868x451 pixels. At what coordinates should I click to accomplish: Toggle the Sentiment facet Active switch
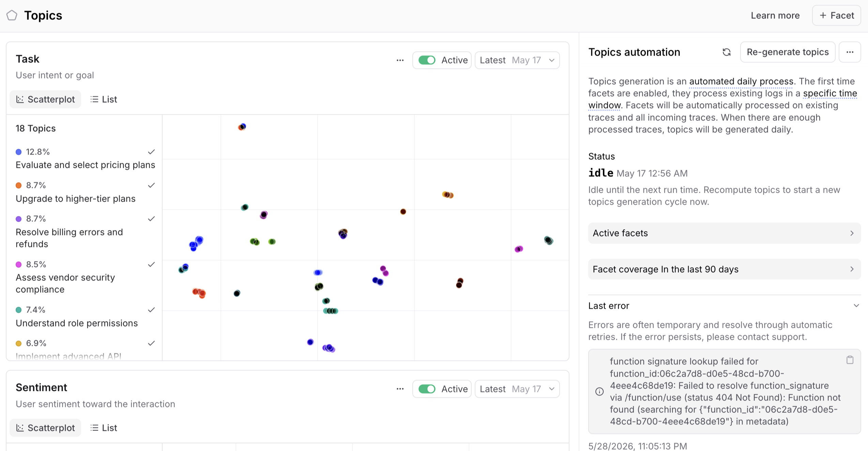tap(427, 389)
